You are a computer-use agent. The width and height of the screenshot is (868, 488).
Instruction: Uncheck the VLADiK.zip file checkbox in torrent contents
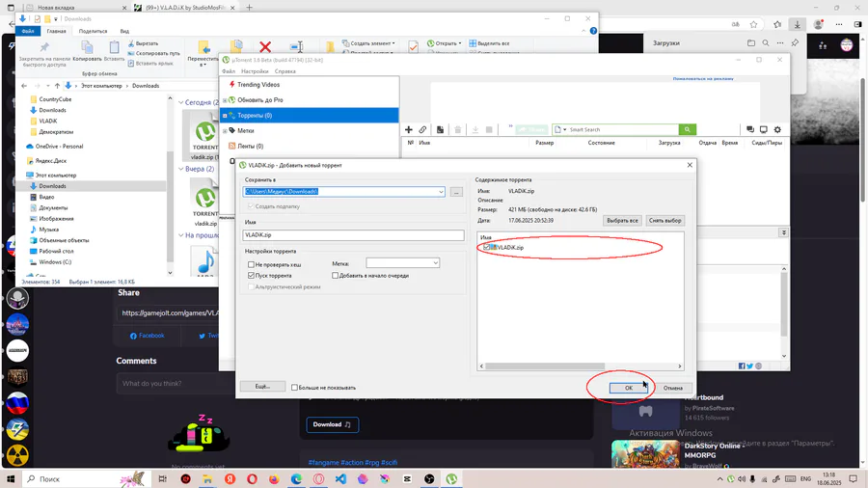pyautogui.click(x=486, y=247)
